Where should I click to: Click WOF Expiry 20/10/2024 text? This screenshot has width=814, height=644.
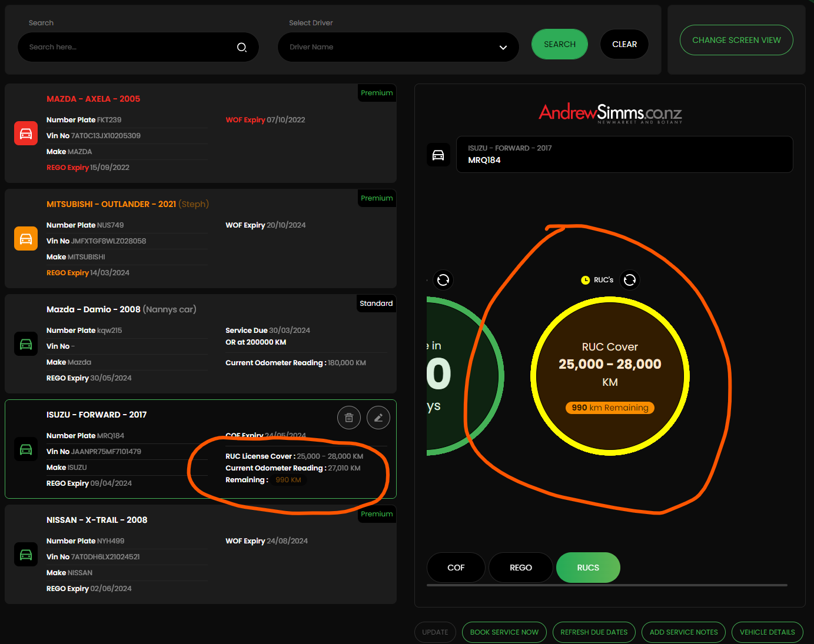click(x=265, y=225)
